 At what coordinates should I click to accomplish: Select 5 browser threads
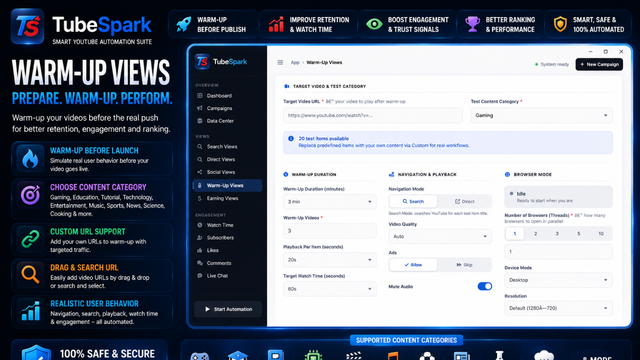pos(578,233)
